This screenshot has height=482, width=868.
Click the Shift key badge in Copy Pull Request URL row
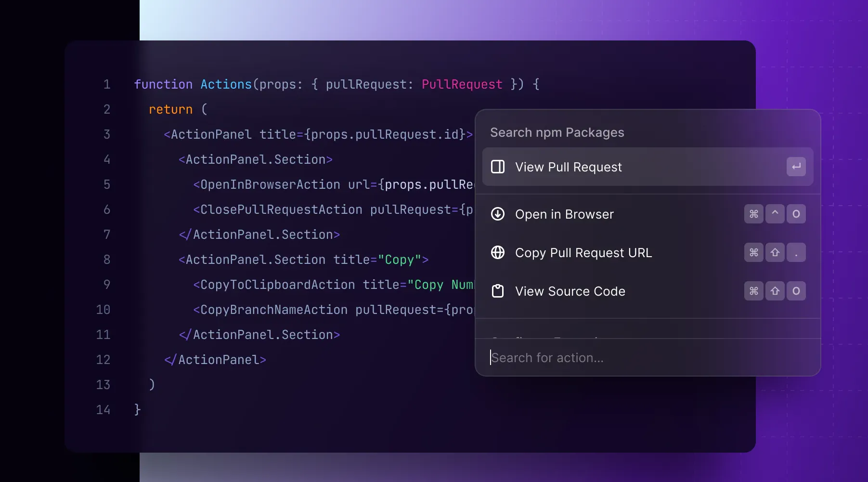click(x=775, y=252)
